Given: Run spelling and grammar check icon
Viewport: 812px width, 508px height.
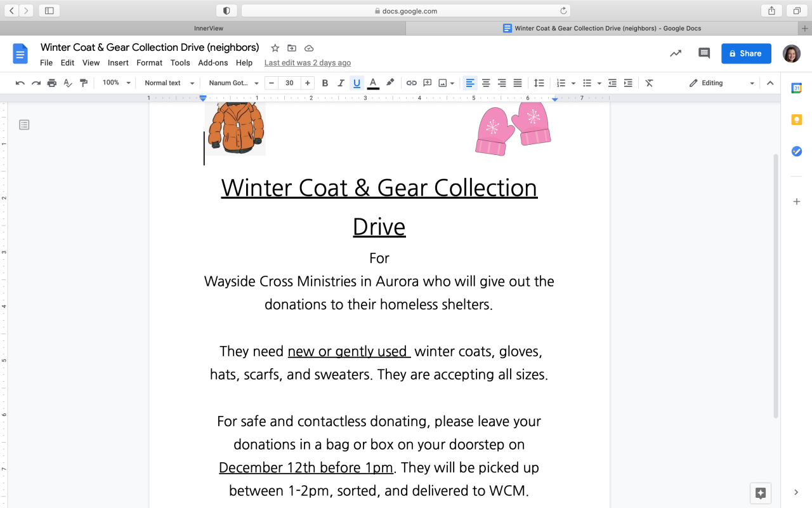Looking at the screenshot, I should click(x=68, y=83).
